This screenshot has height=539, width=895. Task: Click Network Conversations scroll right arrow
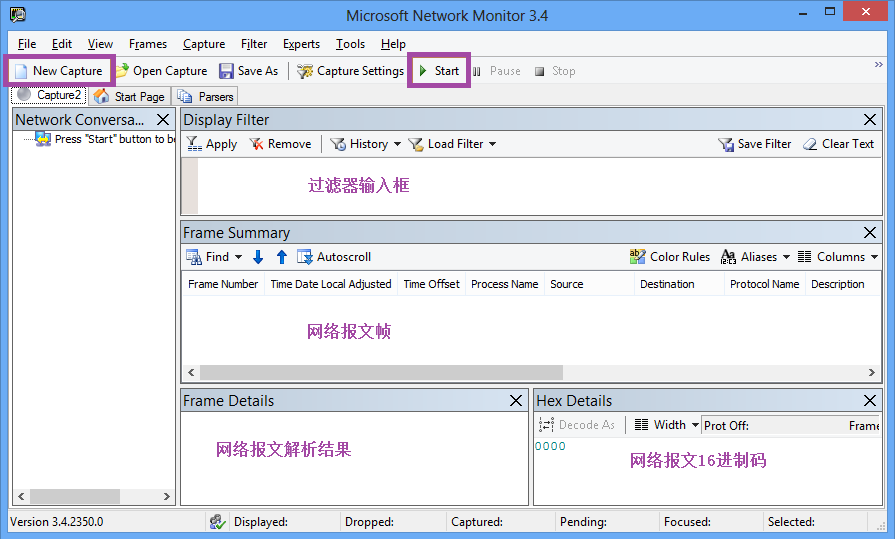tap(166, 496)
